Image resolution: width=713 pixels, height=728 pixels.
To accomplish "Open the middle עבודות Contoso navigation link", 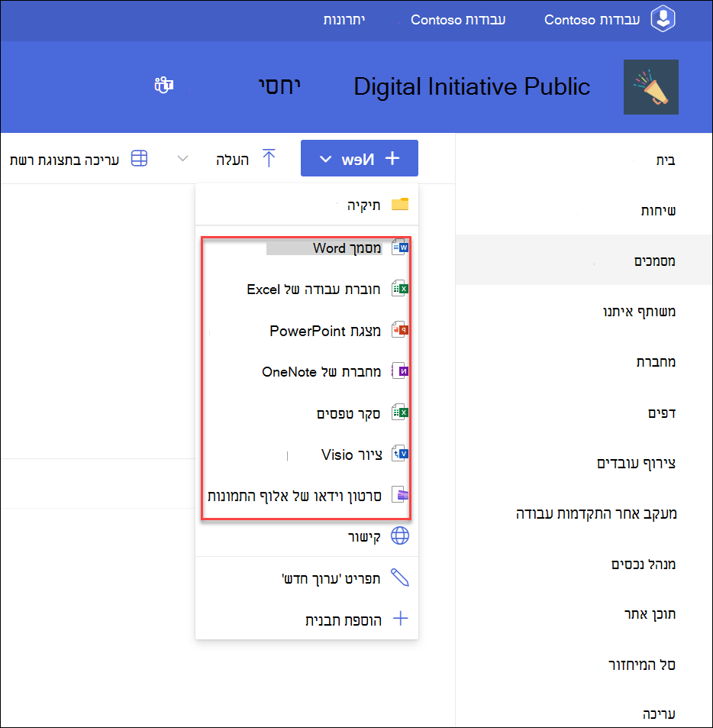I will click(458, 20).
